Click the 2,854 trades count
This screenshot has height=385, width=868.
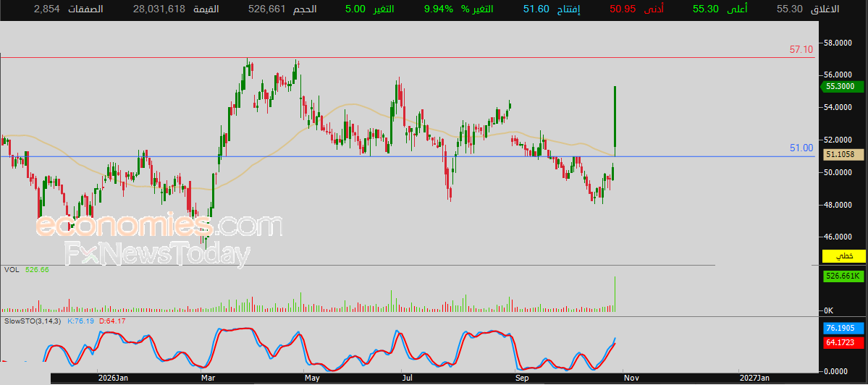(46, 9)
